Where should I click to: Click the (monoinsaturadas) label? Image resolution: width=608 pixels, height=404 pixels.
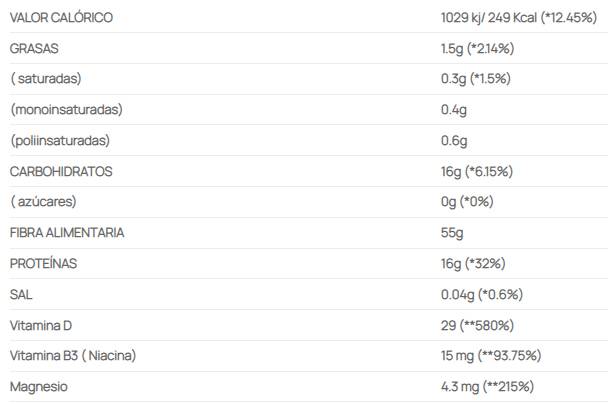(66, 110)
